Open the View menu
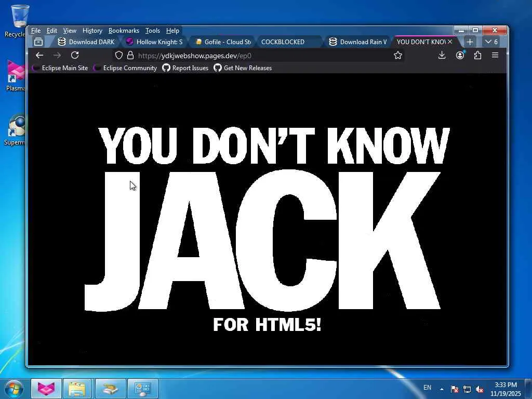Viewport: 532px width, 399px height. [x=70, y=31]
